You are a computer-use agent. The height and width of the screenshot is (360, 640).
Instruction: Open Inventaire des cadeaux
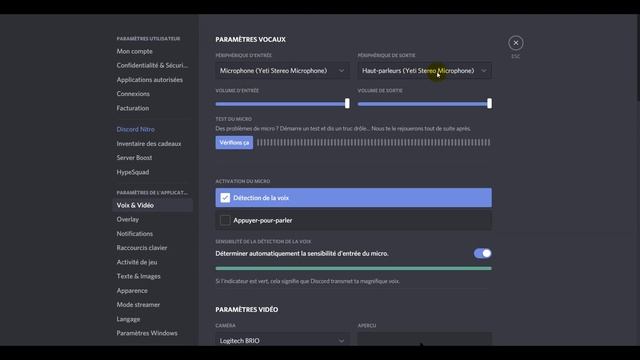tap(149, 144)
